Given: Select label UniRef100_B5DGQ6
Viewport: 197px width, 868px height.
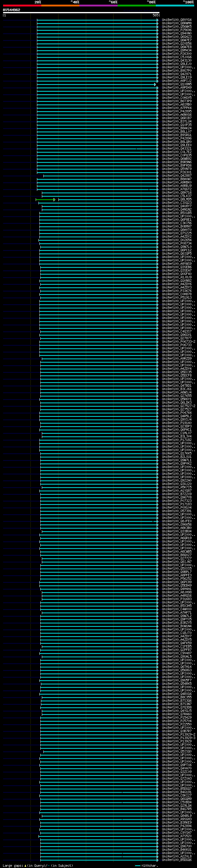Looking at the screenshot, I should (177, 860).
